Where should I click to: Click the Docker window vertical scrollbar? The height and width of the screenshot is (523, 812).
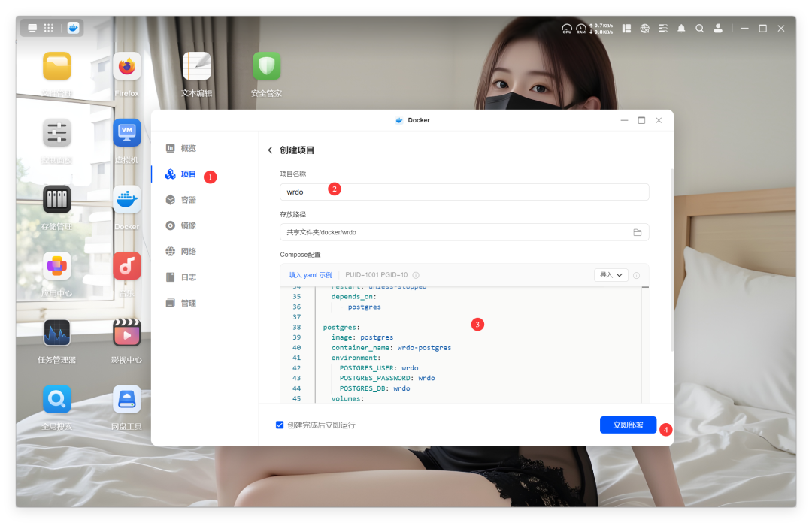pyautogui.click(x=671, y=259)
